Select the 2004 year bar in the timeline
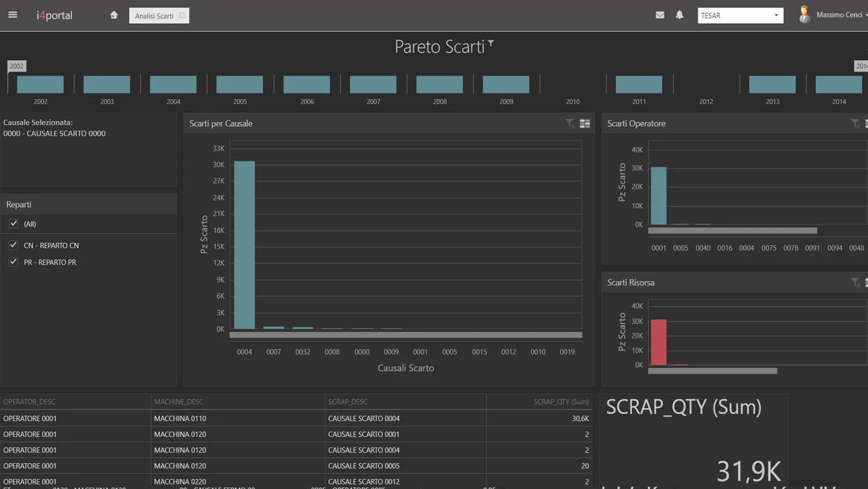The width and height of the screenshot is (868, 489). pyautogui.click(x=173, y=84)
